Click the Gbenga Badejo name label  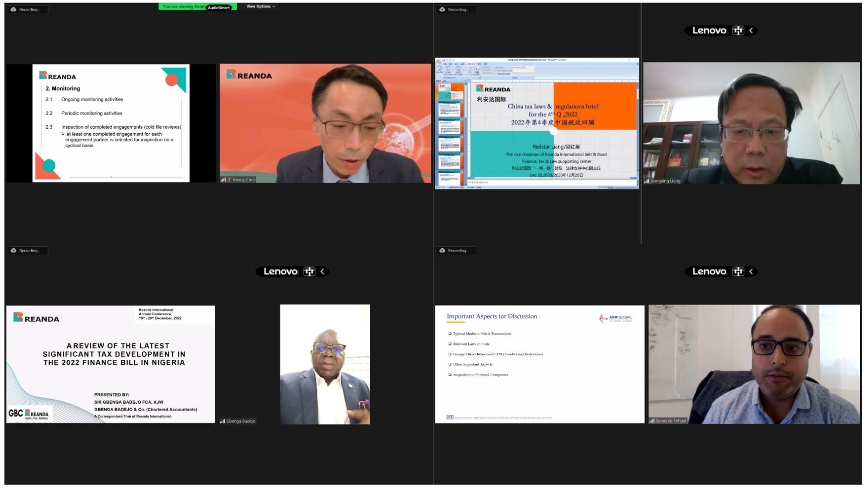click(x=241, y=422)
